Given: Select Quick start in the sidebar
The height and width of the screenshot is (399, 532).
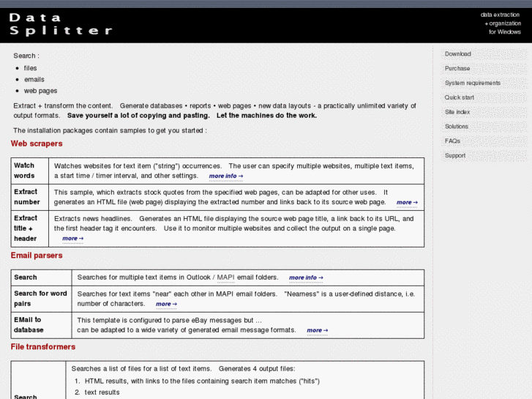Looking at the screenshot, I should point(459,97).
